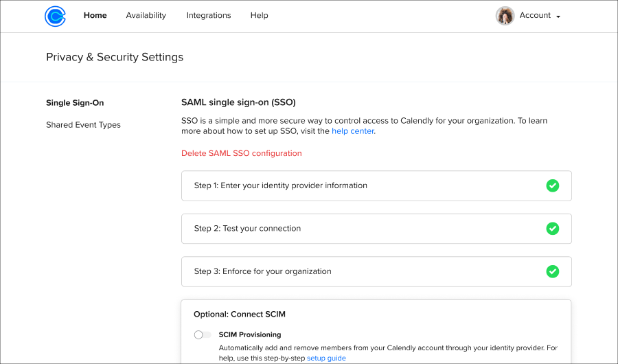618x364 pixels.
Task: Open the Availability menu
Action: (x=146, y=15)
